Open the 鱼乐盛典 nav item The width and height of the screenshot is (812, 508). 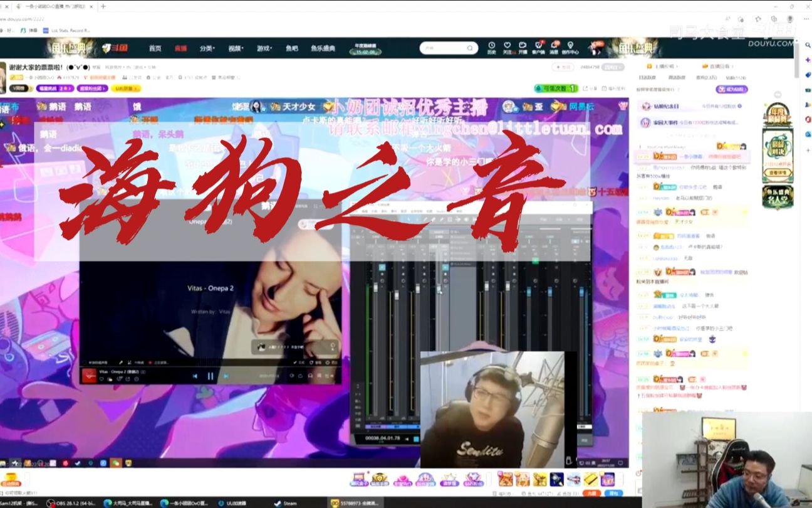[x=323, y=48]
